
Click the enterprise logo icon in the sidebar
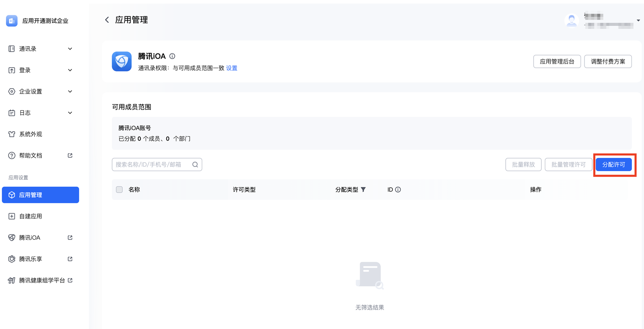click(12, 21)
